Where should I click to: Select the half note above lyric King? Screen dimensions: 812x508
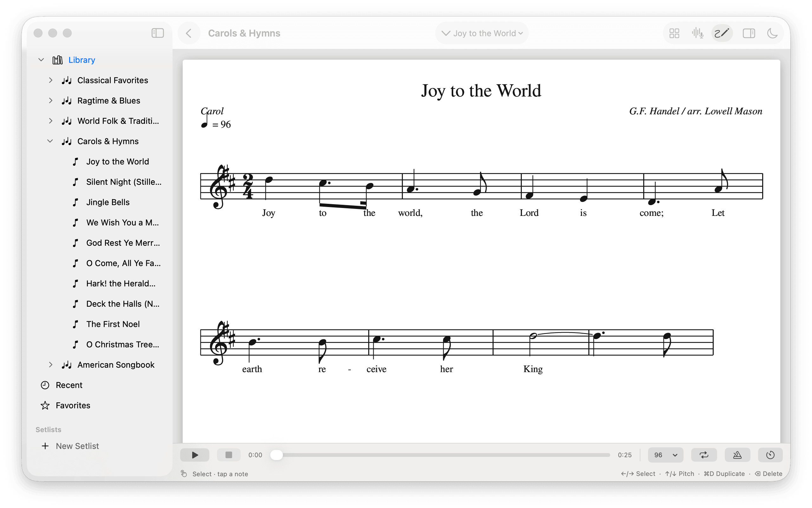pos(533,336)
